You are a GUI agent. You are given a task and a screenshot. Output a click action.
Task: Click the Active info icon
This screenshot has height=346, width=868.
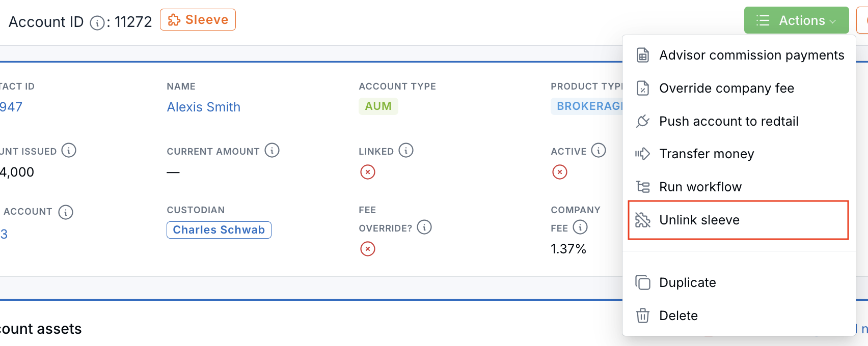(x=599, y=151)
